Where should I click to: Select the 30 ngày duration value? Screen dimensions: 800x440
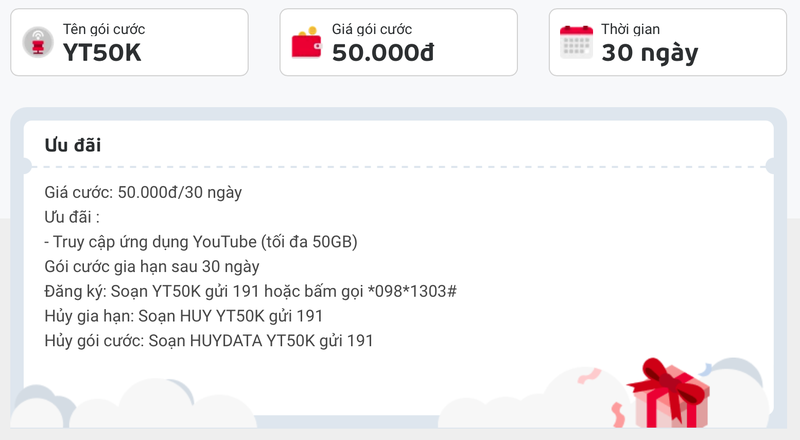[x=649, y=54]
